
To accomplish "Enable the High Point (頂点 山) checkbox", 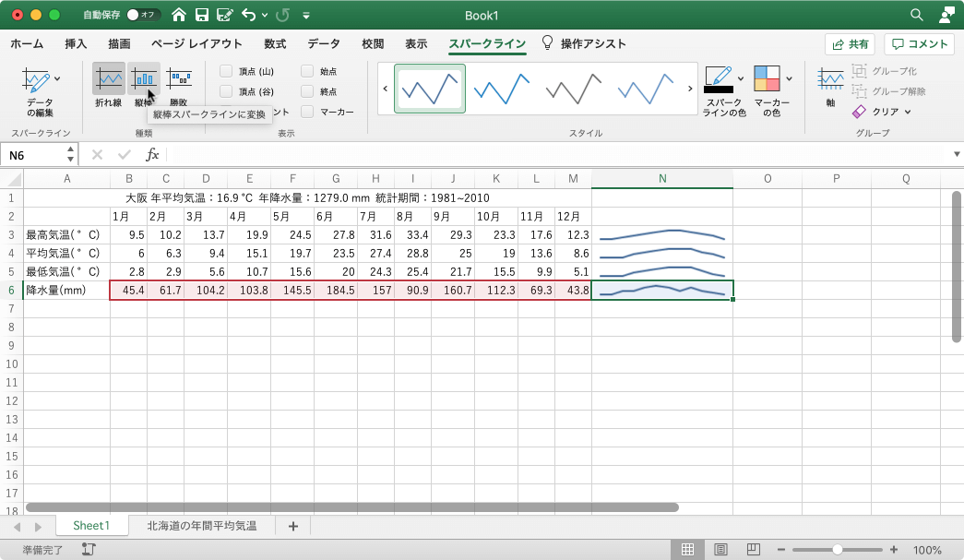I will click(226, 71).
